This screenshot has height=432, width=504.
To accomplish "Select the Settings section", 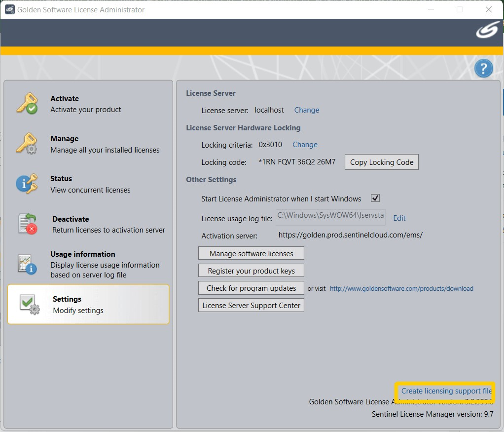I will click(88, 304).
